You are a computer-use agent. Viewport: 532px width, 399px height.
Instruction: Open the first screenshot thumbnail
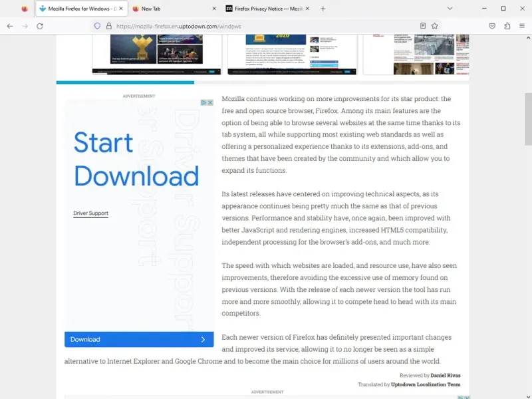(x=156, y=55)
